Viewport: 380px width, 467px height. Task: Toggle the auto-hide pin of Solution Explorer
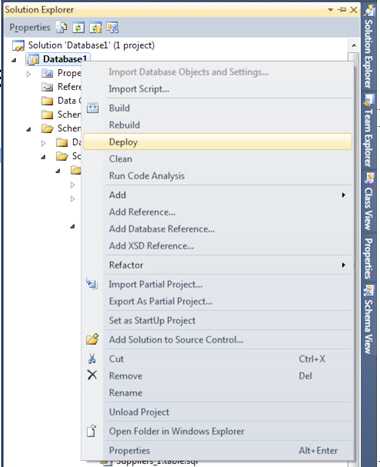(x=342, y=10)
